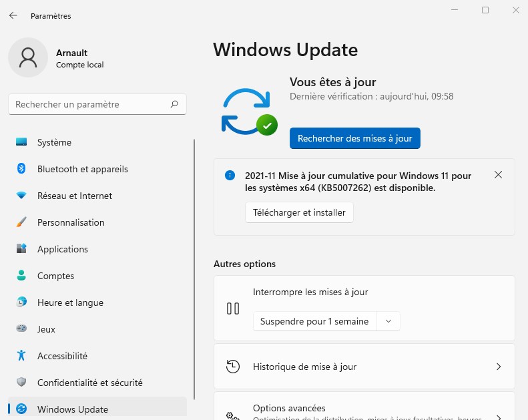Click the Jeux gamepad icon
This screenshot has width=528, height=420.
pos(21,329)
